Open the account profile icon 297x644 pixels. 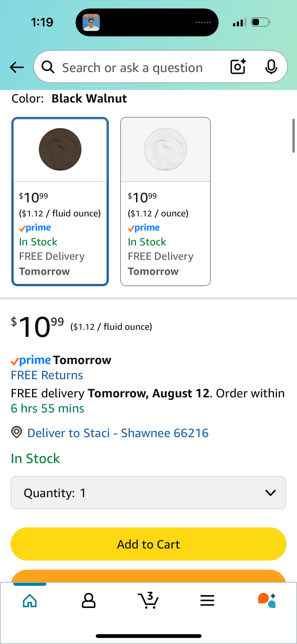tap(89, 601)
